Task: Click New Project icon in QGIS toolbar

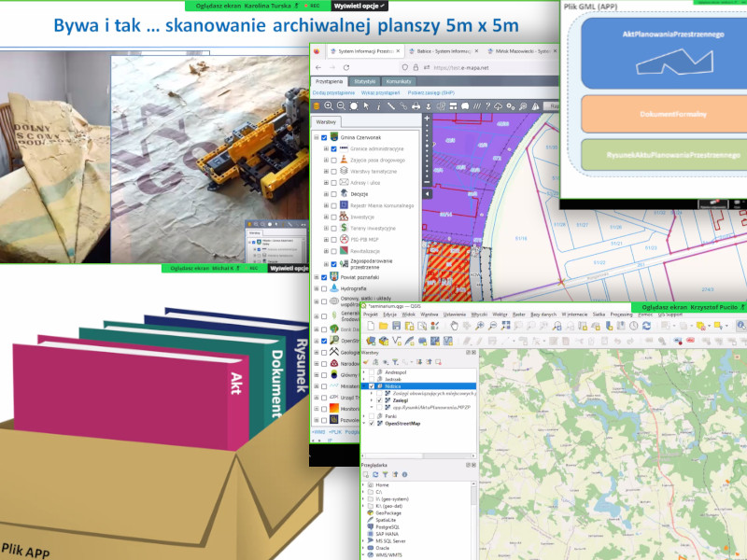Action: (371, 326)
